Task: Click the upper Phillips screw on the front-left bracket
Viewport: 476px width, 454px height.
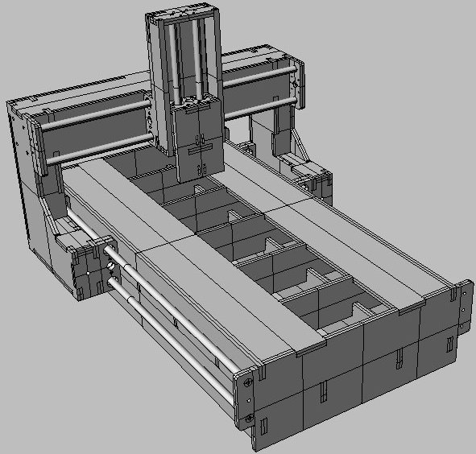Action: 248,382
